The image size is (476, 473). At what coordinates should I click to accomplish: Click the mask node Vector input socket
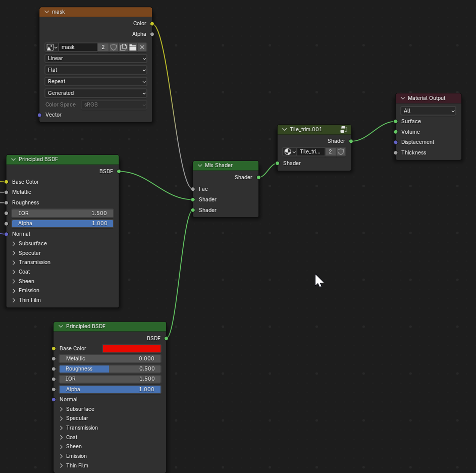(40, 115)
